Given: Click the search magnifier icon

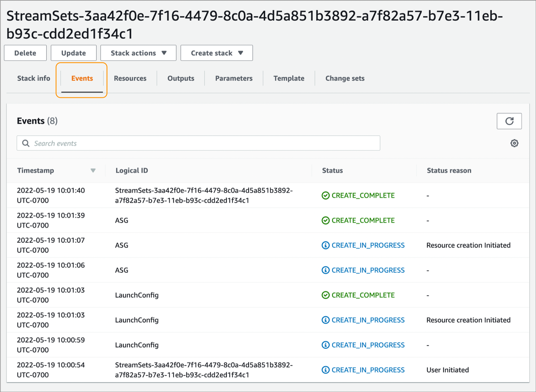Looking at the screenshot, I should coord(25,143).
